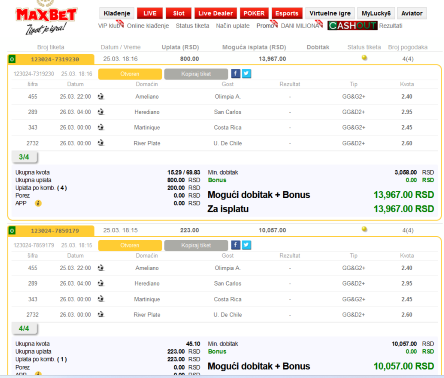
Task: Open Status tiketa page
Action: click(x=192, y=26)
